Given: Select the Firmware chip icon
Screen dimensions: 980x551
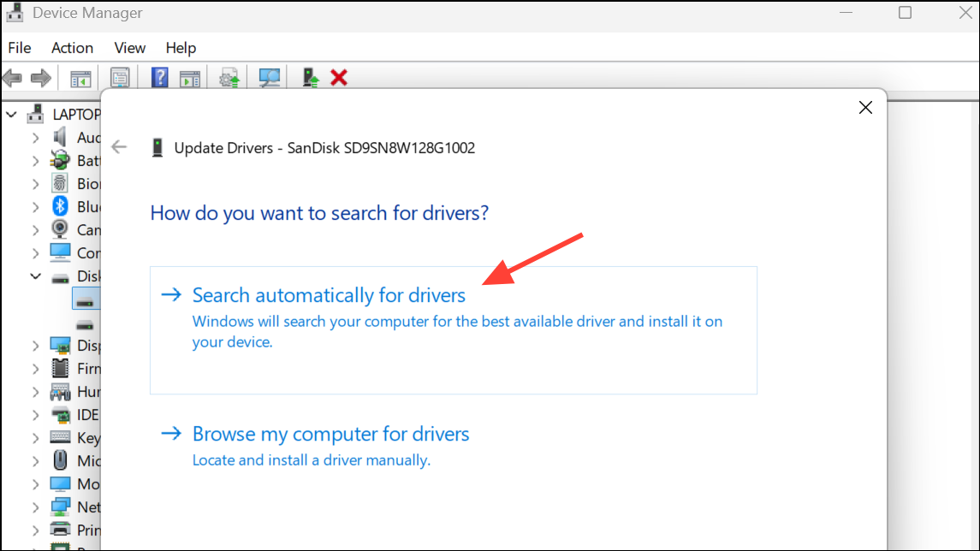Looking at the screenshot, I should pos(61,368).
